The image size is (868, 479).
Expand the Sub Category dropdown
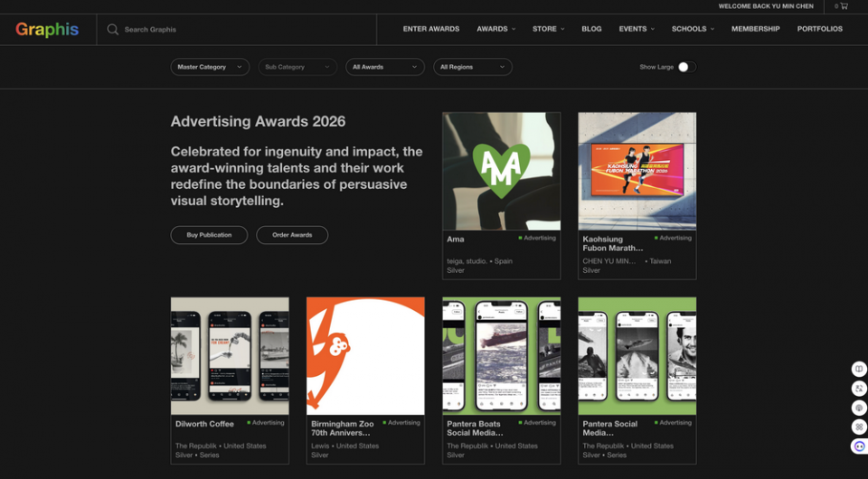tap(297, 67)
